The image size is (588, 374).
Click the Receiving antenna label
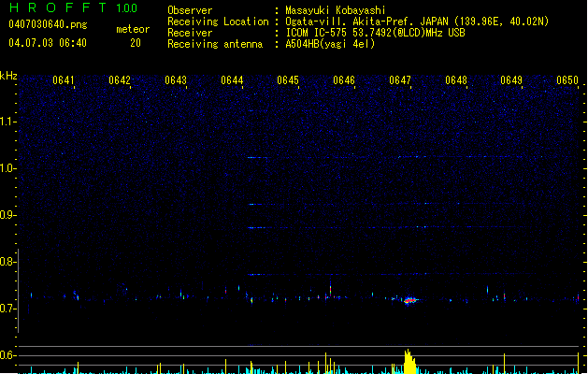[x=215, y=44]
